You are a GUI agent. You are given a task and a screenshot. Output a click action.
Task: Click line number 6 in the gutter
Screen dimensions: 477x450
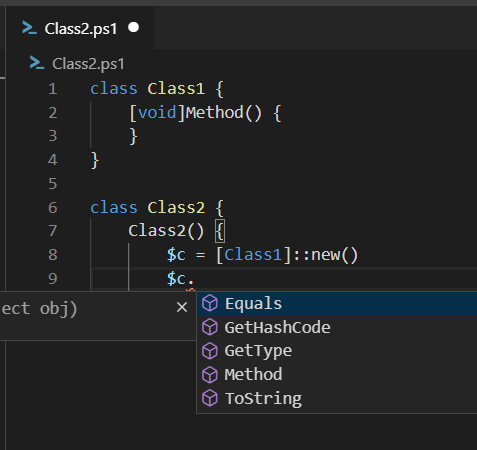tap(53, 208)
